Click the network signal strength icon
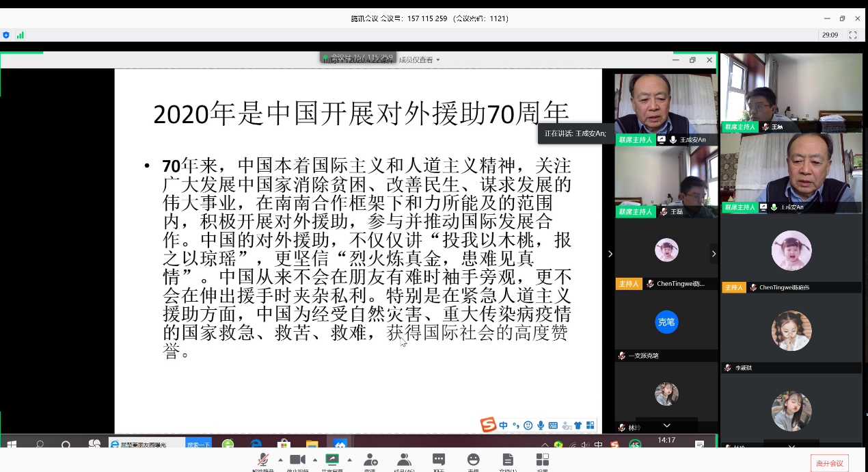The height and width of the screenshot is (472, 868). (21, 35)
